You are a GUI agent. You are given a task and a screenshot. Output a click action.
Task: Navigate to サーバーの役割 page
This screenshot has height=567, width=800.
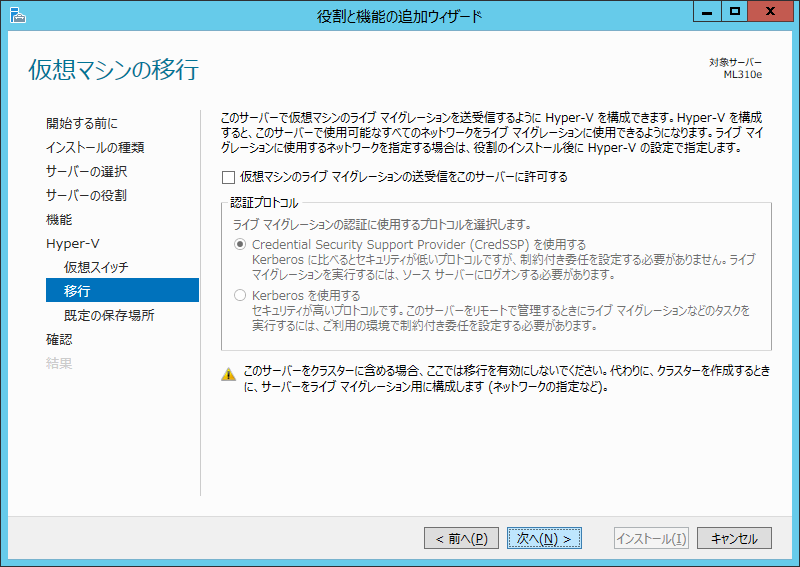pyautogui.click(x=86, y=195)
